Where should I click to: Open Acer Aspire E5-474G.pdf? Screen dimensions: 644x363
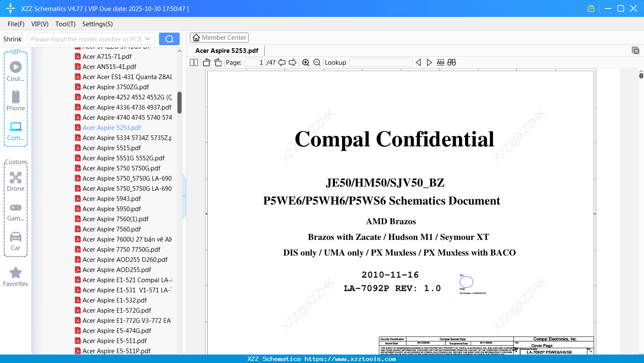click(x=117, y=330)
